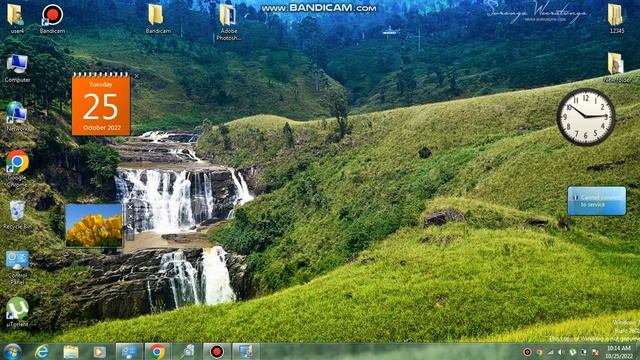Open the Windows Start menu orb
Viewport: 640px width, 360px height.
click(12, 352)
